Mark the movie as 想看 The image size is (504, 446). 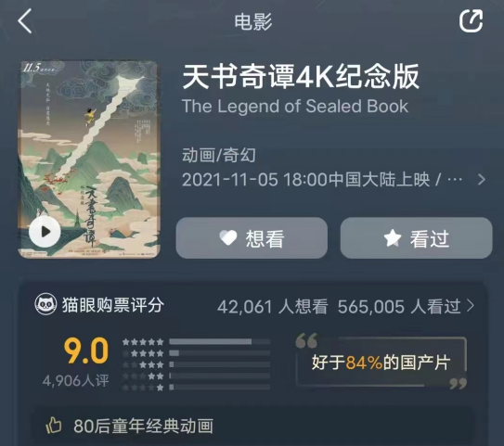[252, 238]
